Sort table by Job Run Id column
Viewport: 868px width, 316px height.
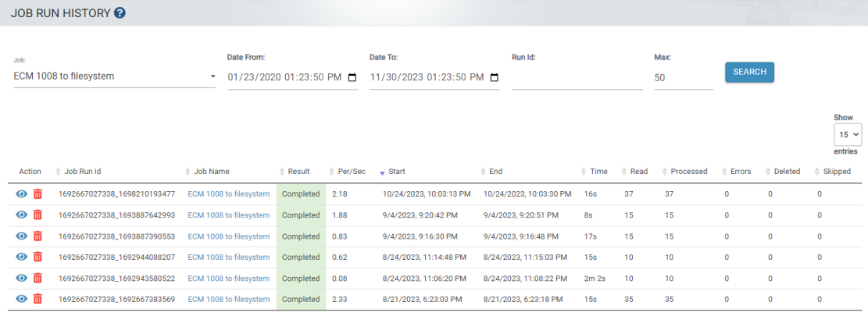[x=82, y=172]
